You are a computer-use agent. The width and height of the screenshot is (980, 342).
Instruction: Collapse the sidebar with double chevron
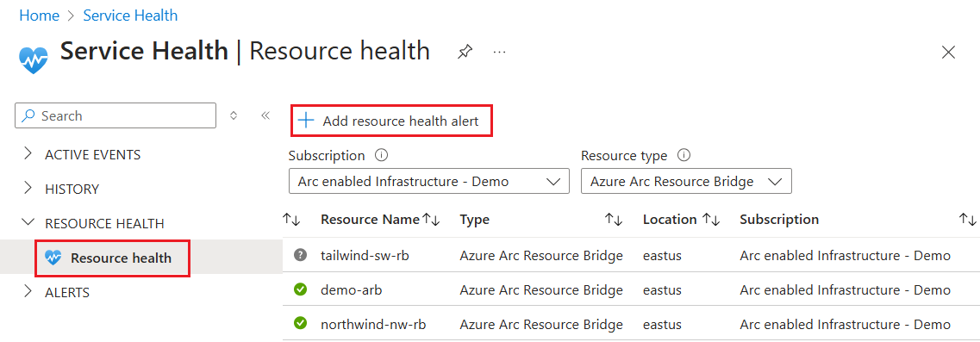click(x=265, y=115)
